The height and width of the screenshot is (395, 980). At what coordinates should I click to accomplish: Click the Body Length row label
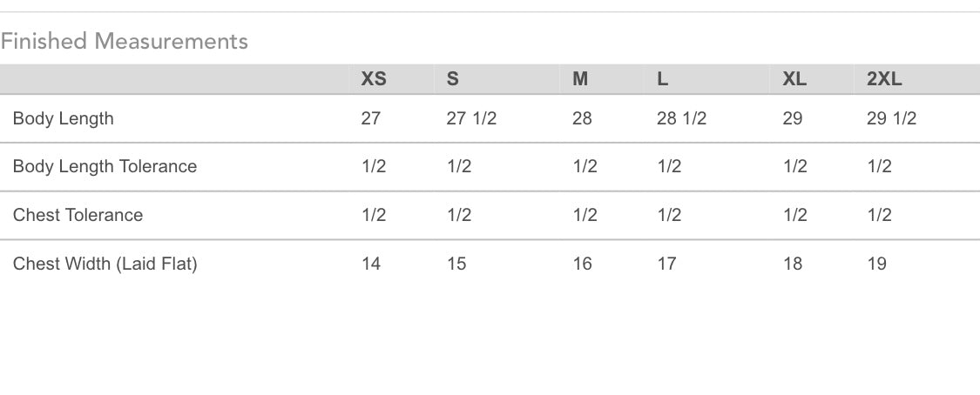(x=64, y=118)
